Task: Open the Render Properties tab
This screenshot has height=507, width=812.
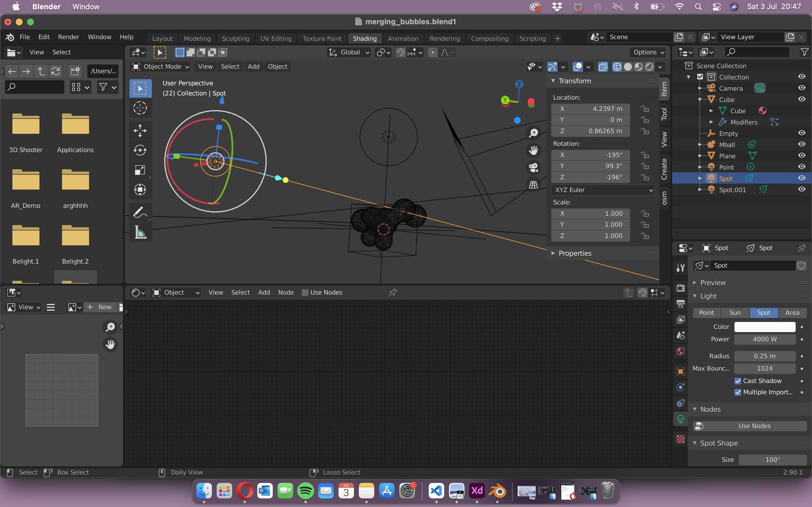Action: tap(680, 288)
